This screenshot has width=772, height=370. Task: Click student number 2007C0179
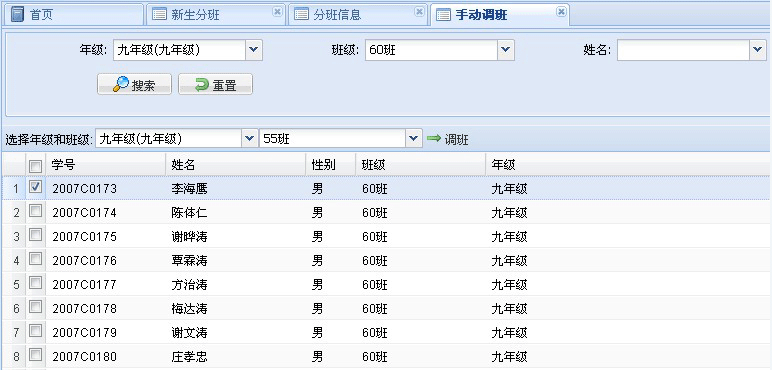pos(85,333)
